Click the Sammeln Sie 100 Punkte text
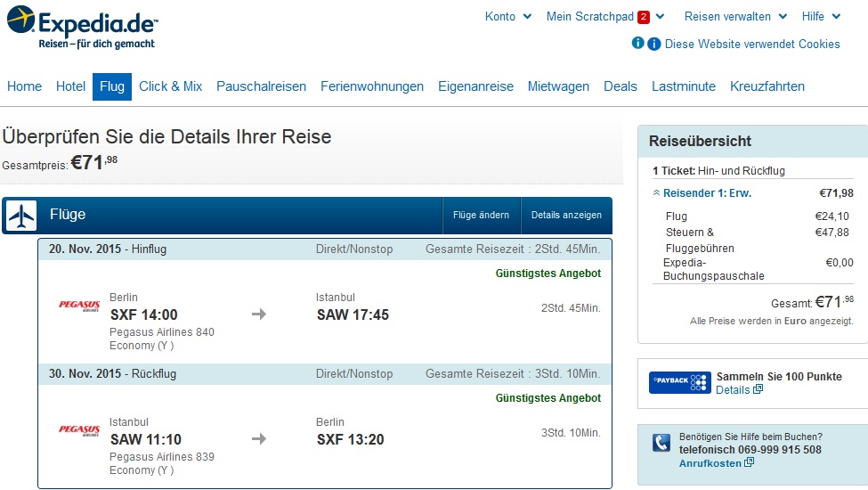 pos(779,377)
